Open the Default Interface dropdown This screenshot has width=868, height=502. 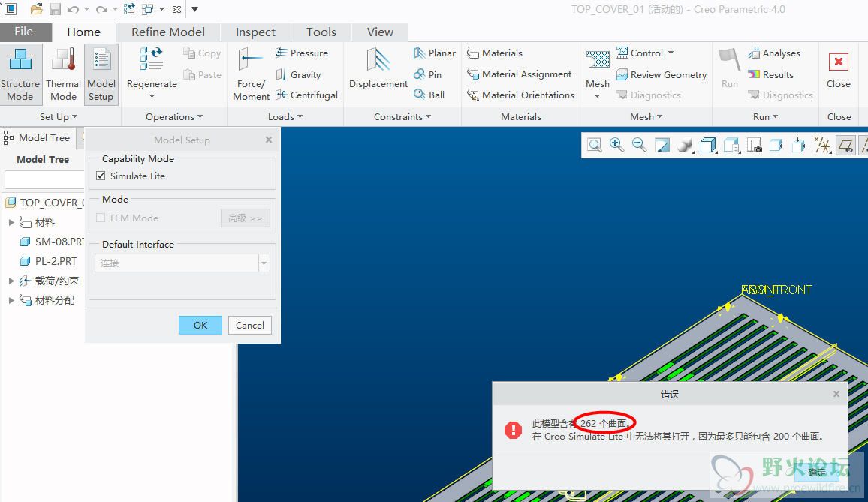click(264, 263)
